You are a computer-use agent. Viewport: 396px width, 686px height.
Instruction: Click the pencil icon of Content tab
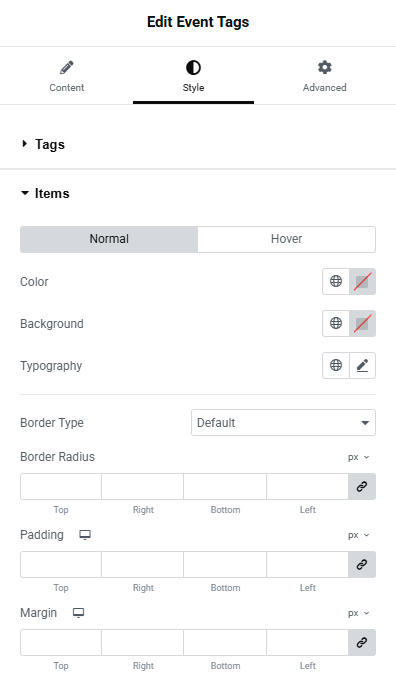click(x=67, y=68)
